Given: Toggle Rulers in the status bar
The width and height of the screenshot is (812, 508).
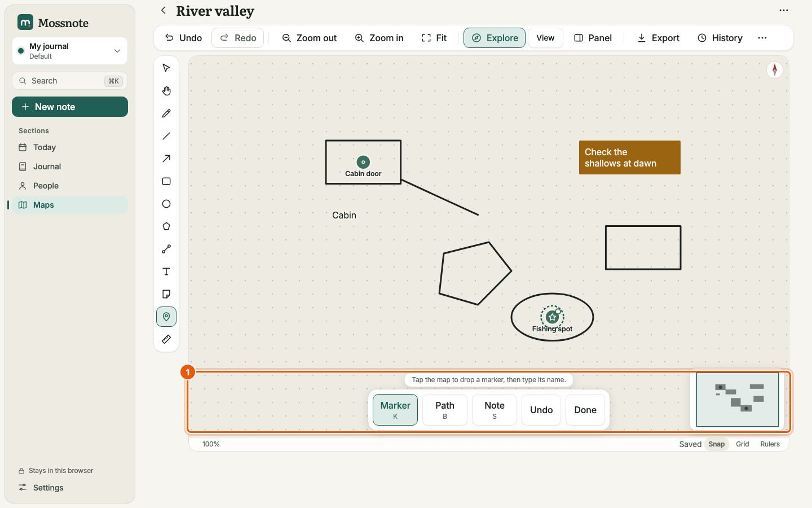Looking at the screenshot, I should coord(770,444).
